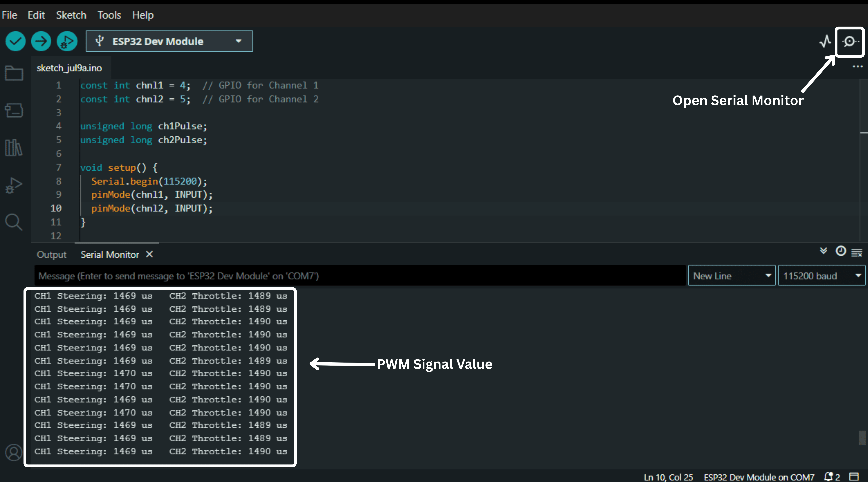The height and width of the screenshot is (482, 868).
Task: Open the Library Manager panel
Action: click(13, 148)
